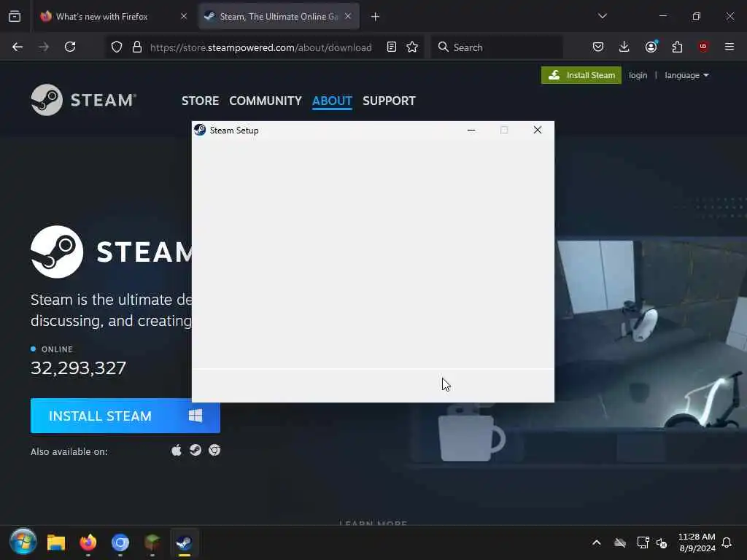Screen dimensions: 747x560
Task: Open the Windows Start button
Action: coord(23,542)
